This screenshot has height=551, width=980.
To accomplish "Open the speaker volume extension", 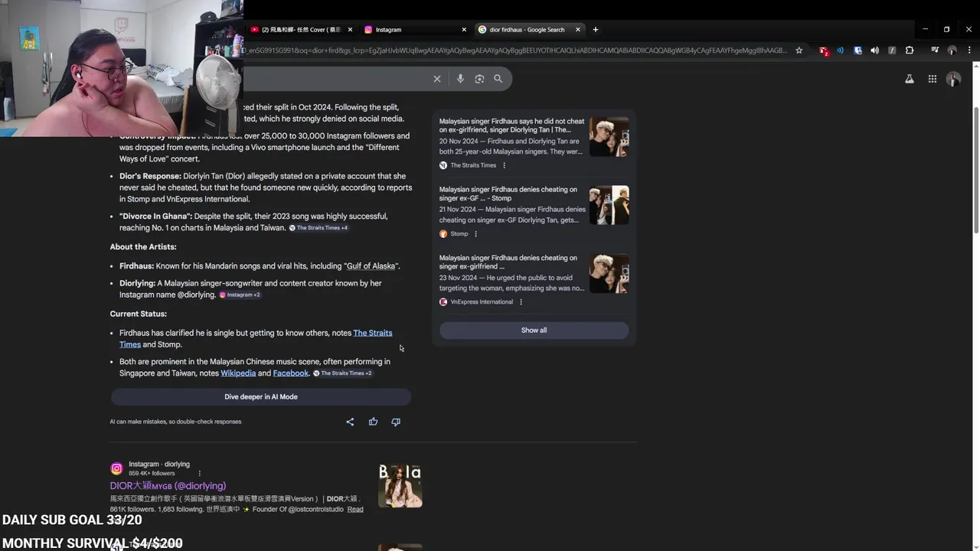I will 874,51.
